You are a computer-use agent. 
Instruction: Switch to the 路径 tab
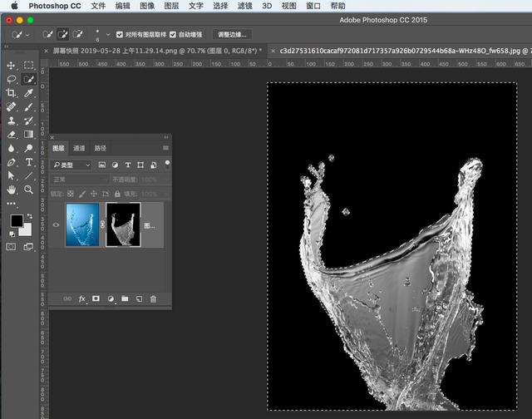100,148
